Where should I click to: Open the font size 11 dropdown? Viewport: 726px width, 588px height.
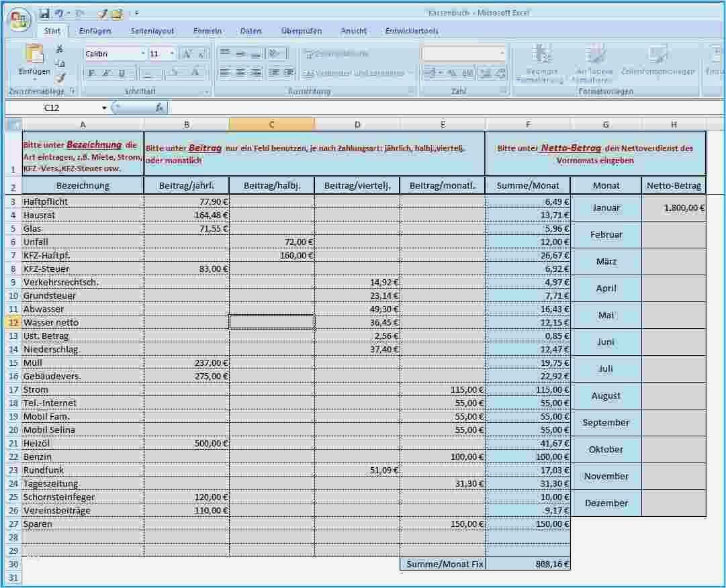click(x=172, y=54)
